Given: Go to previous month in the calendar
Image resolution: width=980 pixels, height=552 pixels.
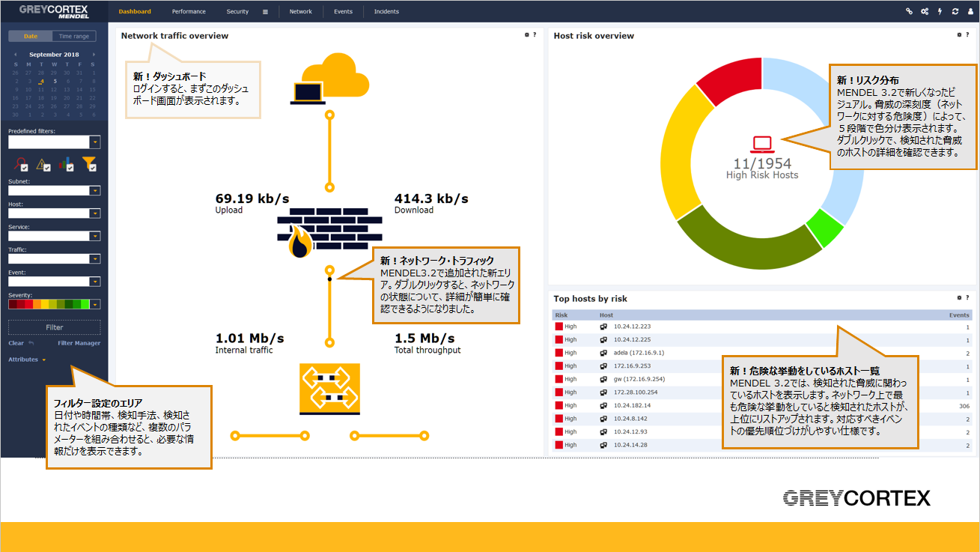Looking at the screenshot, I should pos(15,55).
